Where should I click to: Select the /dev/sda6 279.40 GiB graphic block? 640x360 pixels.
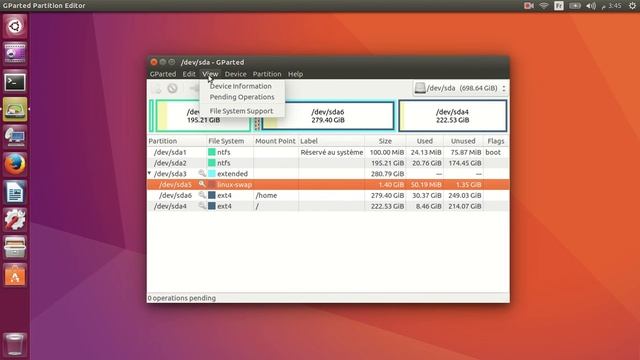click(328, 116)
